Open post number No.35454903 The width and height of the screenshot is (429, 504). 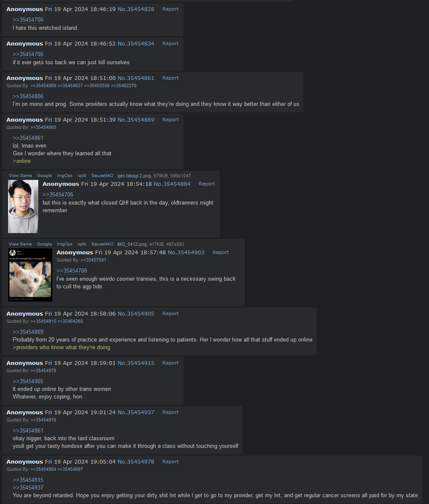(x=186, y=253)
